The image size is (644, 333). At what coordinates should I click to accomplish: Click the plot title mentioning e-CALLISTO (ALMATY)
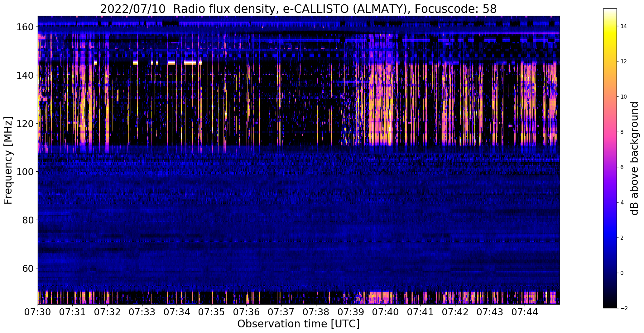(x=298, y=9)
